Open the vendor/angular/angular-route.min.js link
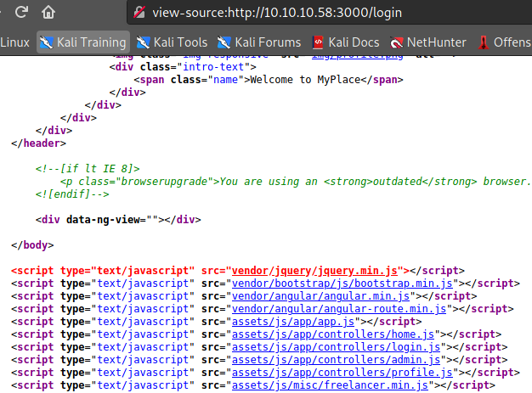 point(339,309)
